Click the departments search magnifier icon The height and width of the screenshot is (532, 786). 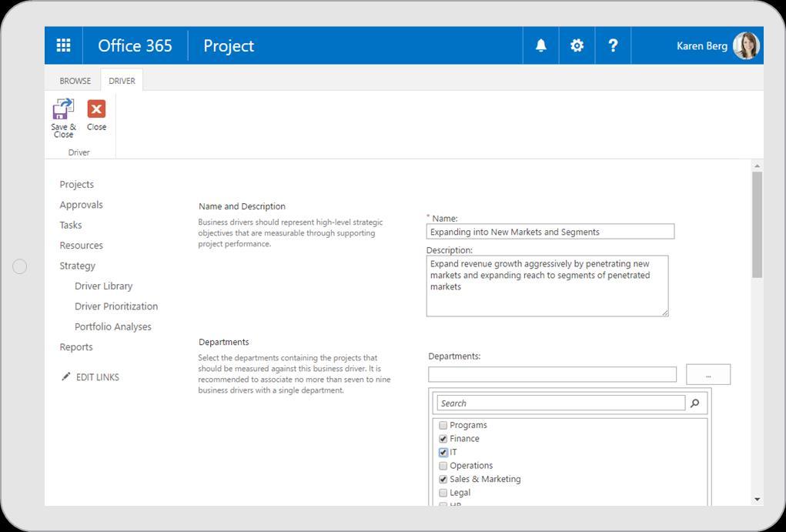coord(694,403)
